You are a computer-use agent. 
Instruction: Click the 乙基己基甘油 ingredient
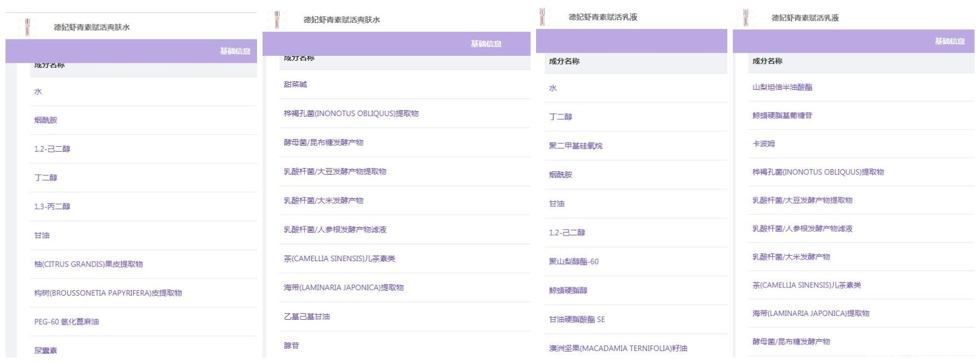tap(307, 316)
